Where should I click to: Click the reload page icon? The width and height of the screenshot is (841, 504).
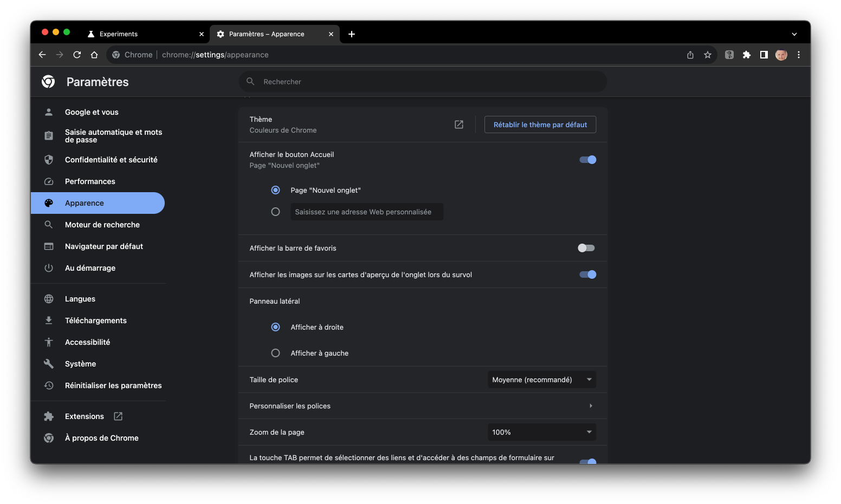coord(77,55)
